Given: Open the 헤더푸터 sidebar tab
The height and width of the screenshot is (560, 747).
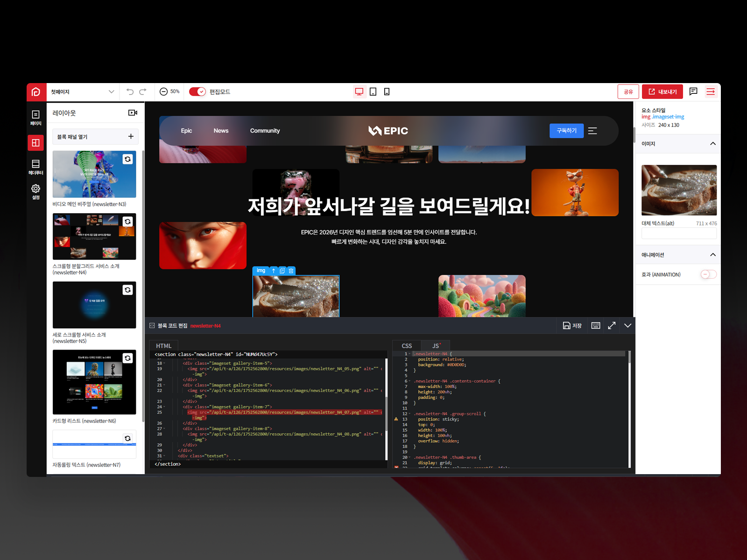Looking at the screenshot, I should coord(36,168).
